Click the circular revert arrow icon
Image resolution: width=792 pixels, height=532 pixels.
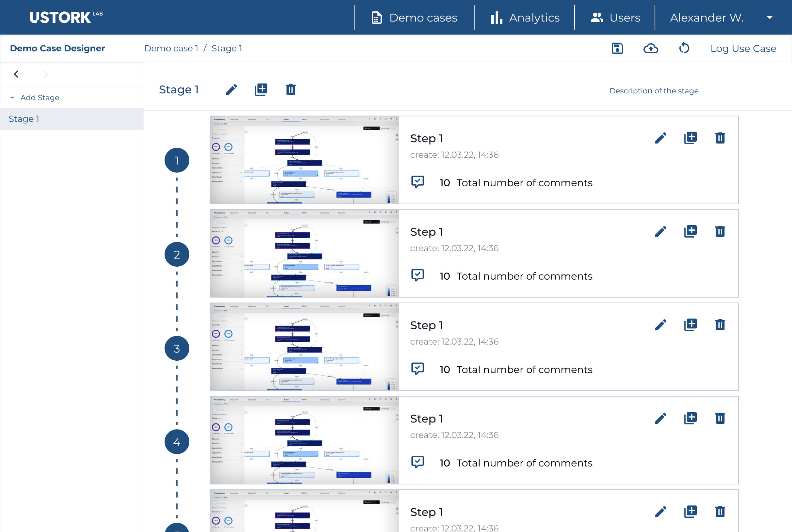[684, 48]
